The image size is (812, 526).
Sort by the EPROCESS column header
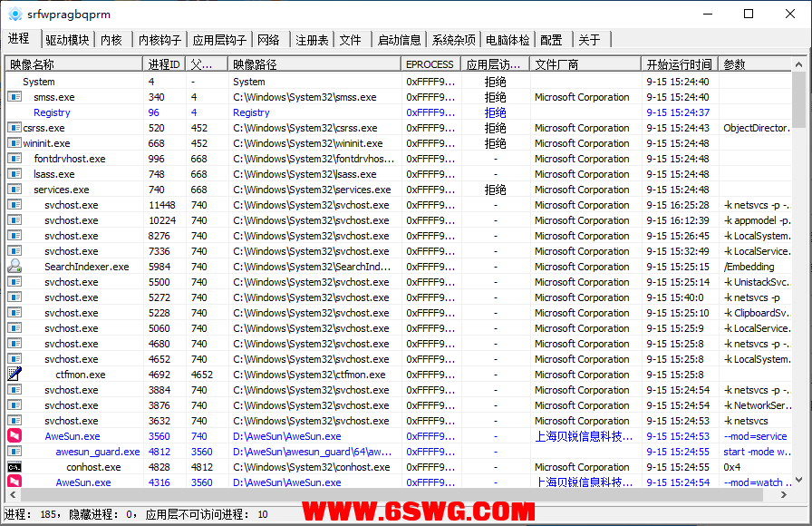[430, 64]
